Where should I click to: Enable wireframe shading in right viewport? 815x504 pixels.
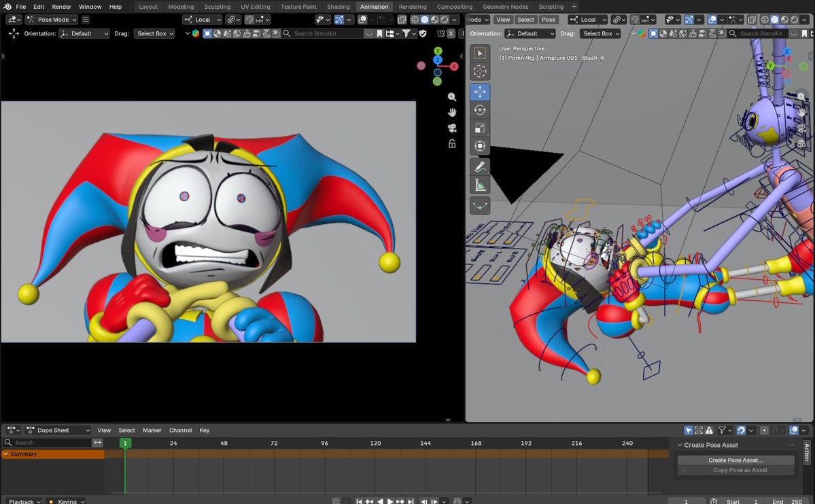pyautogui.click(x=765, y=19)
